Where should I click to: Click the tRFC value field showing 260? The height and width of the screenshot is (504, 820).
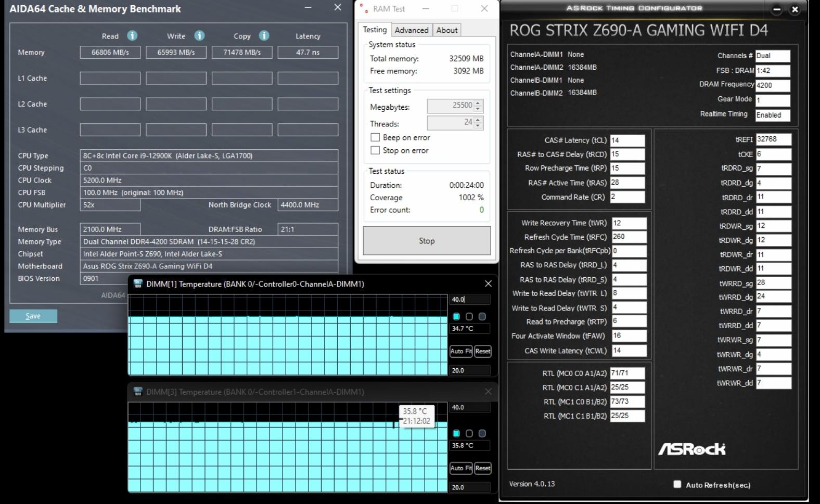point(629,237)
